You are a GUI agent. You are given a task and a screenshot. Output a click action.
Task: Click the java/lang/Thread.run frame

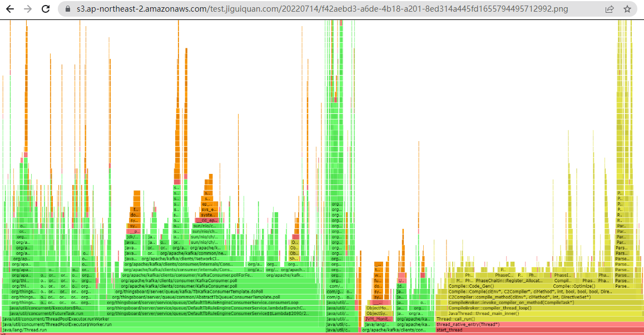pyautogui.click(x=163, y=329)
